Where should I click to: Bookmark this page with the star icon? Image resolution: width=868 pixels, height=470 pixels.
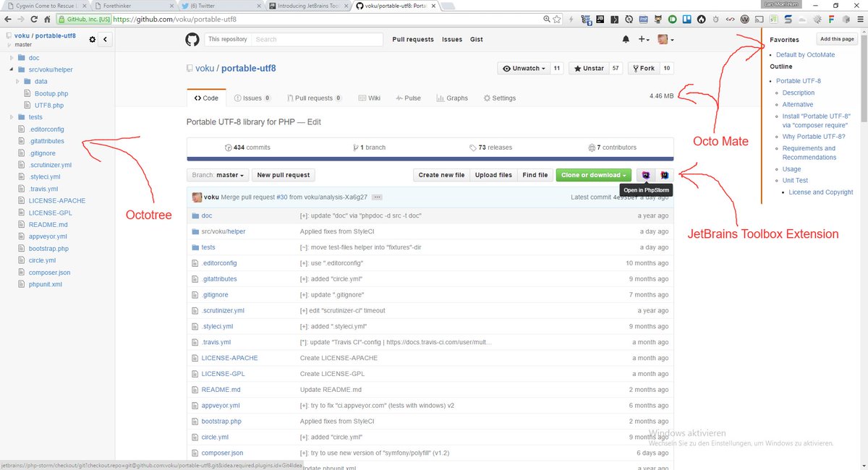coord(556,20)
